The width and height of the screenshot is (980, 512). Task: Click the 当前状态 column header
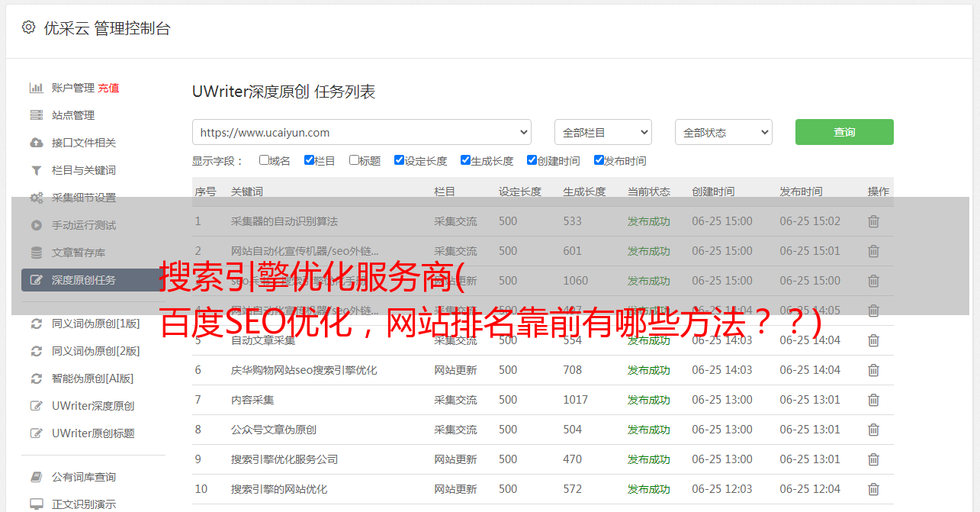click(x=649, y=192)
